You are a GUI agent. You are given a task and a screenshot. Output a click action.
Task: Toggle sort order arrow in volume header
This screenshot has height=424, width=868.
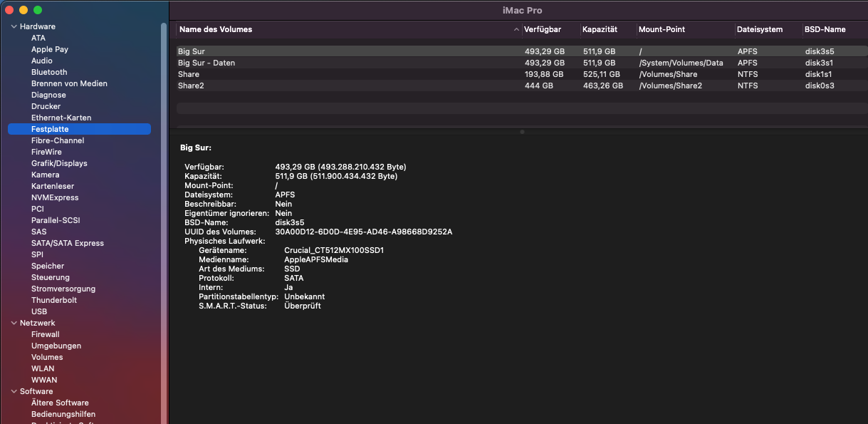pyautogui.click(x=516, y=30)
